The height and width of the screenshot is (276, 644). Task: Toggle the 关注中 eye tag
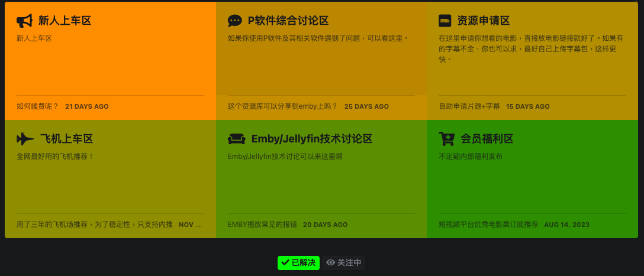pos(344,263)
